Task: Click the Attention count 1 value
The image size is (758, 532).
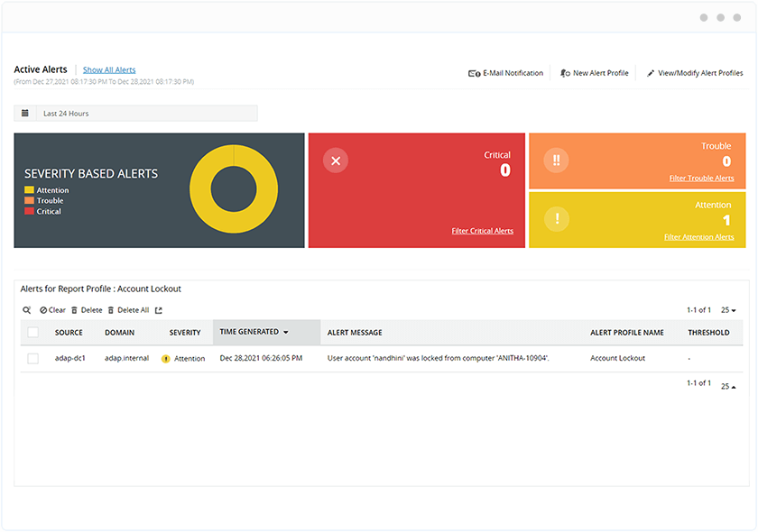Action: (x=726, y=221)
